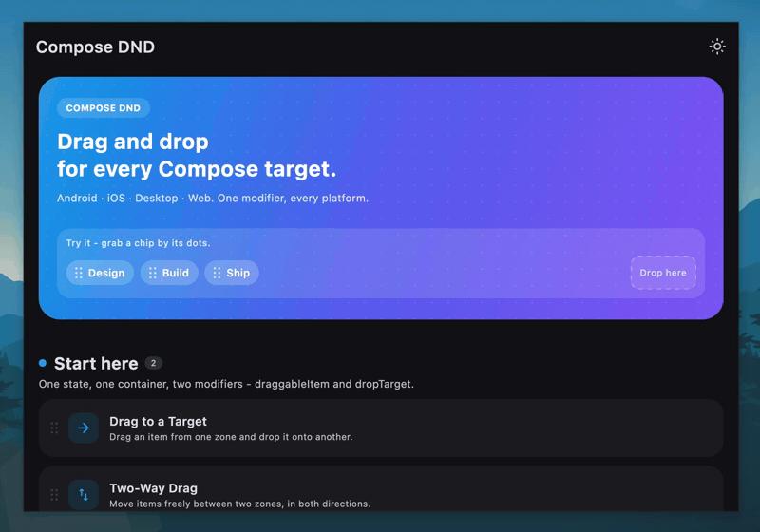
Task: Click the 'Android · iOS · Desktop · Web' subtitle
Action: pos(213,199)
